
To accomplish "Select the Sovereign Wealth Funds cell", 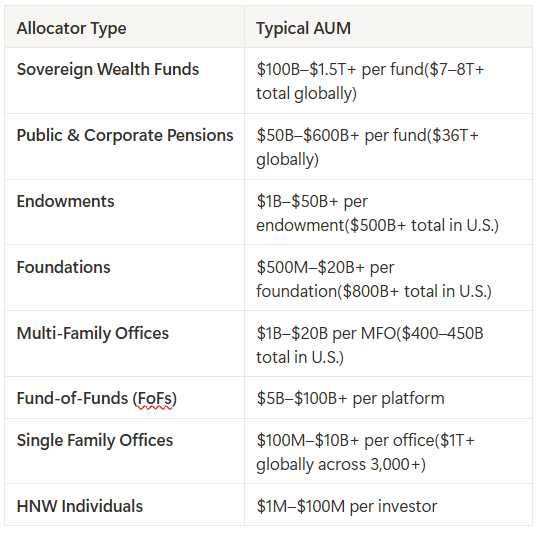I will pos(124,80).
